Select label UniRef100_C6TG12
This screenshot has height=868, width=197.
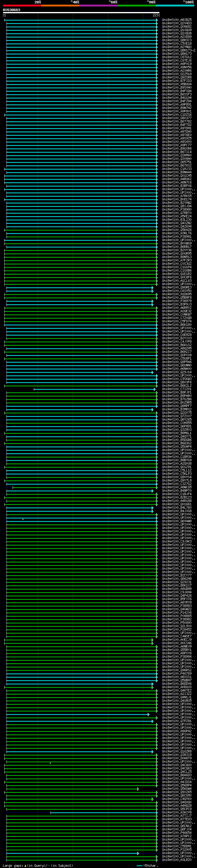coord(177,57)
